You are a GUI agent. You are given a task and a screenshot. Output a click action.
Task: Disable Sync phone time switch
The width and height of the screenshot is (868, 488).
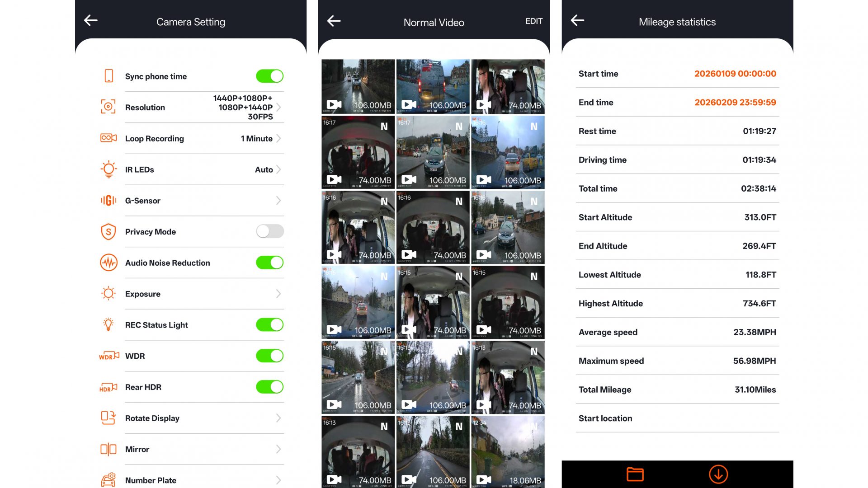(269, 76)
